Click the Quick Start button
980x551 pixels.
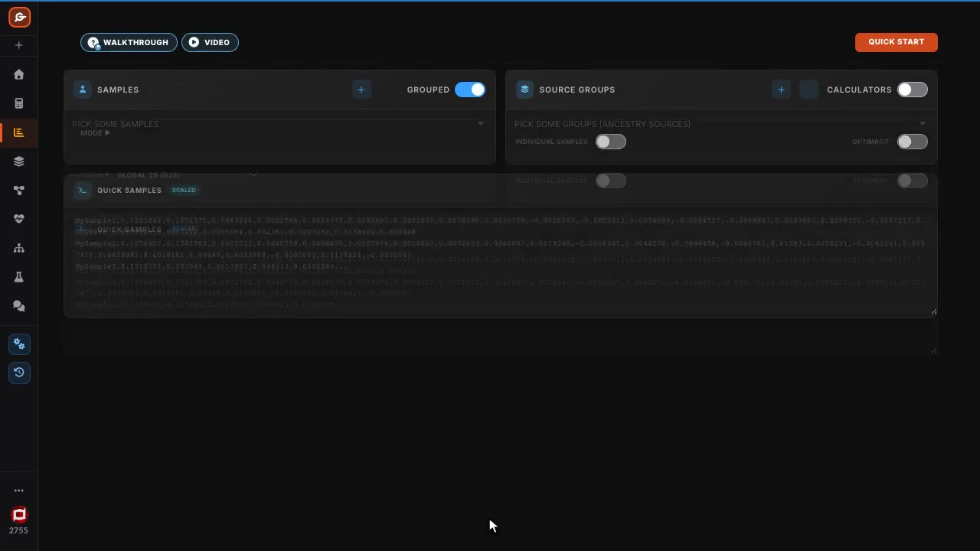tap(896, 42)
